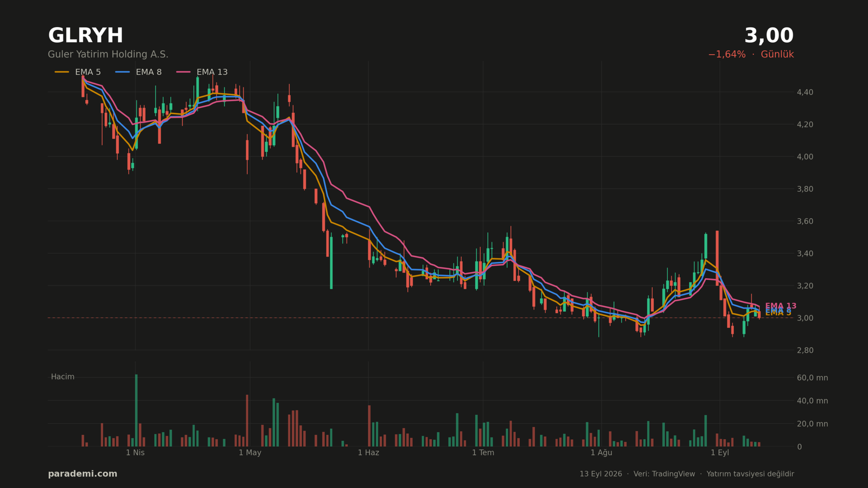Open the parademi.com link in footer
Viewport: 868px width, 488px height.
point(82,474)
